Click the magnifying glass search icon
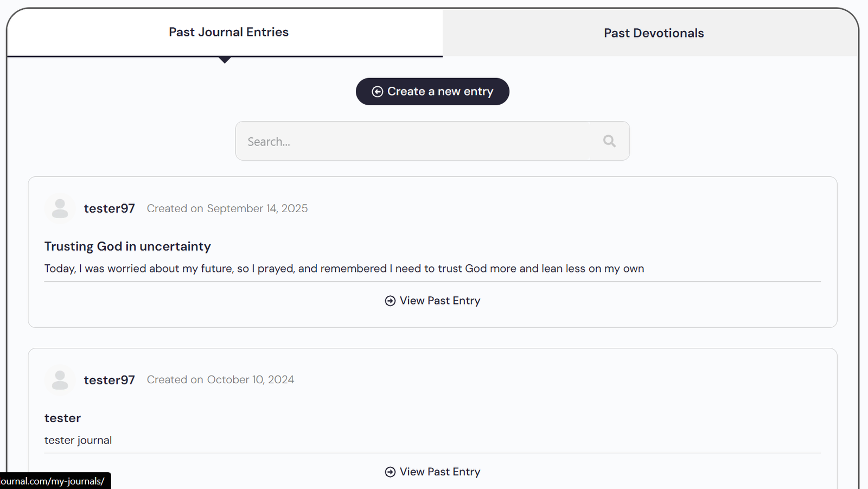Screen dimensions: 868x489 coord(609,141)
